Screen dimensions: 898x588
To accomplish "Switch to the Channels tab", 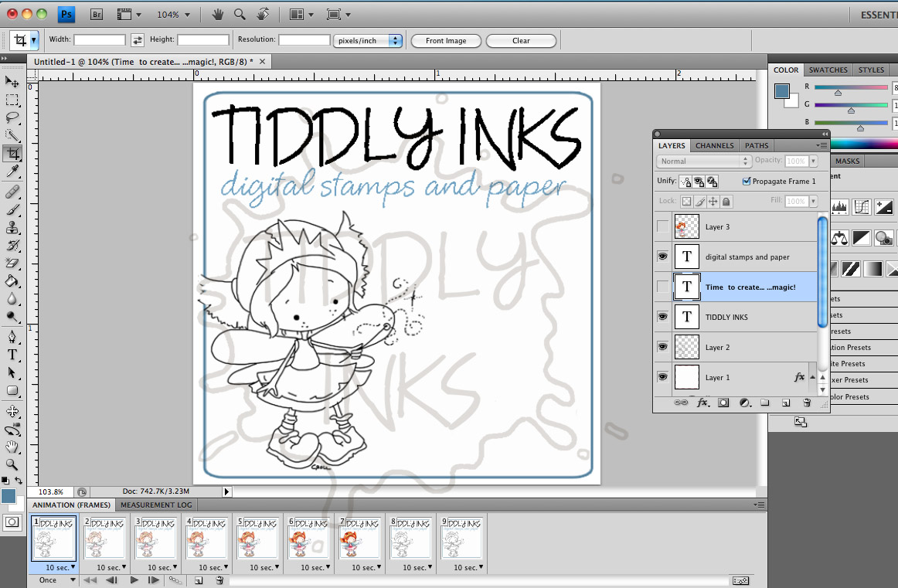I will (x=714, y=145).
